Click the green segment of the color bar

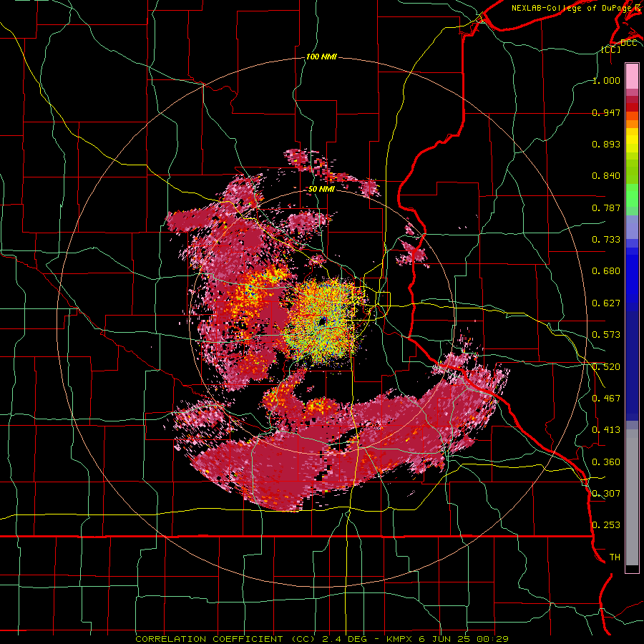[x=632, y=195]
